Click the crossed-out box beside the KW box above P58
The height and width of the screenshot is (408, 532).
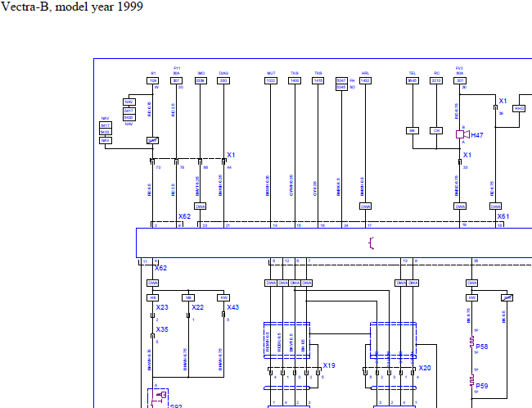[x=507, y=298]
